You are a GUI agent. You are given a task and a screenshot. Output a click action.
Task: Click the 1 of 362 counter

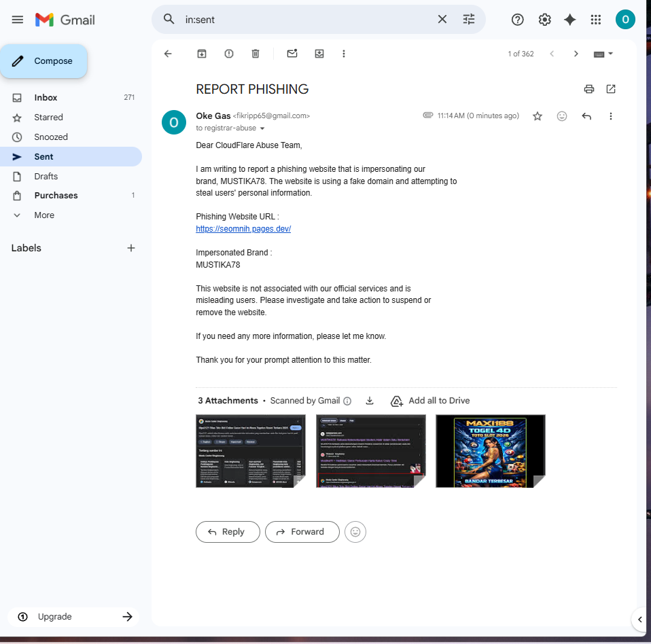(521, 54)
